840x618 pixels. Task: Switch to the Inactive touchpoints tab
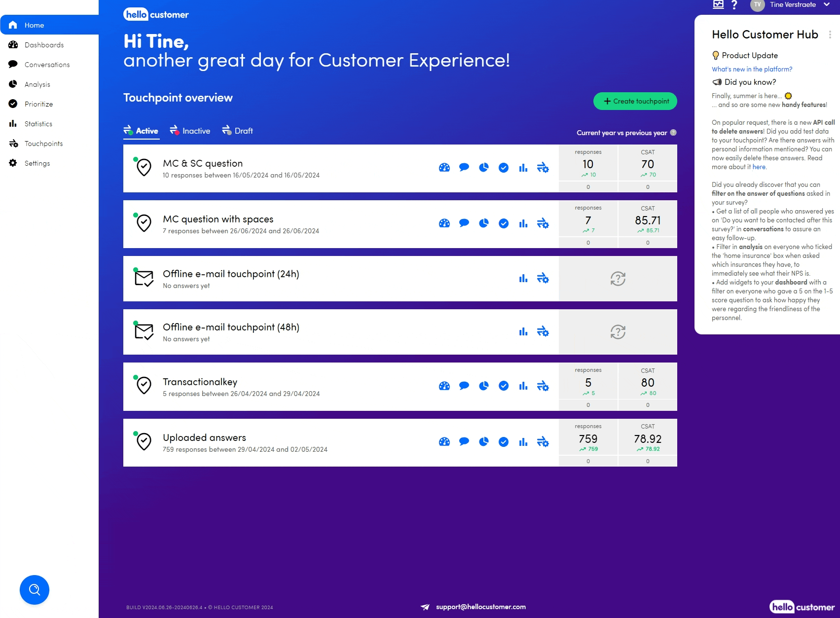pyautogui.click(x=190, y=131)
